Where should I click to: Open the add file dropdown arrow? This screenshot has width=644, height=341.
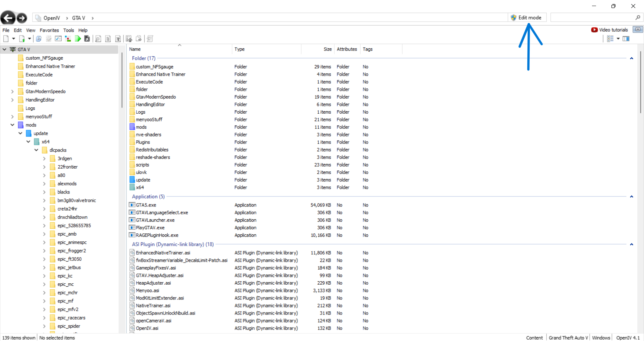pyautogui.click(x=30, y=39)
